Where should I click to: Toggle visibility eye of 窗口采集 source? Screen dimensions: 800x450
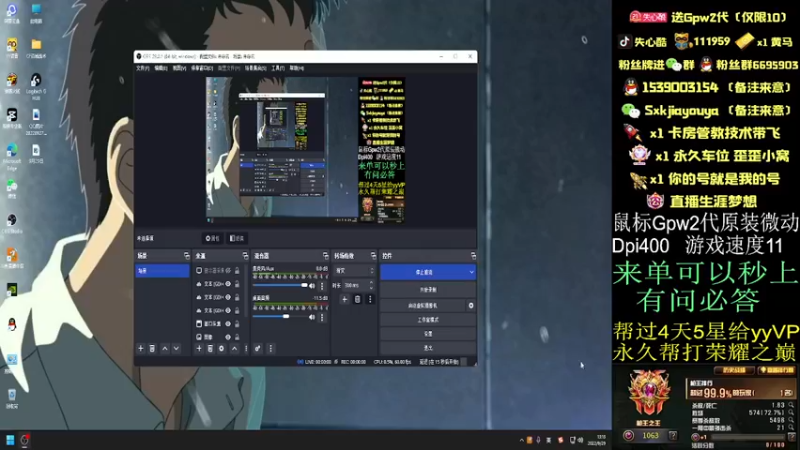click(228, 323)
